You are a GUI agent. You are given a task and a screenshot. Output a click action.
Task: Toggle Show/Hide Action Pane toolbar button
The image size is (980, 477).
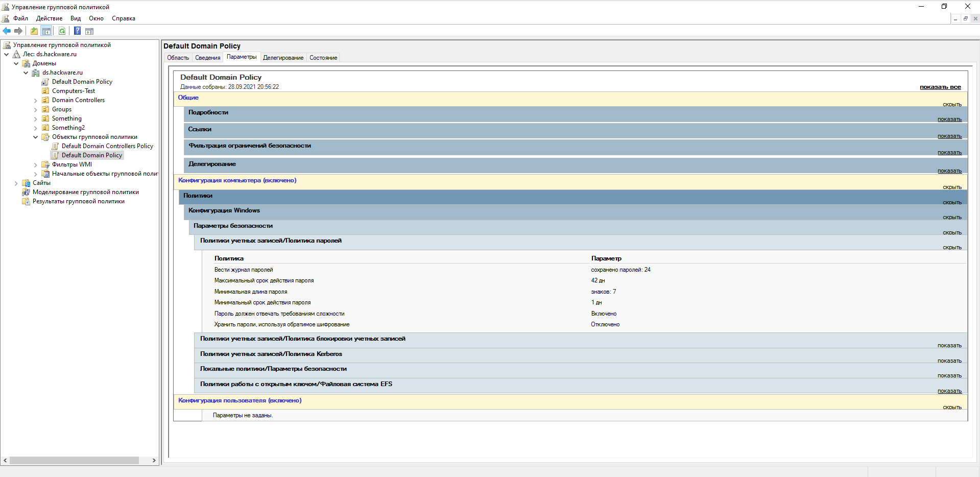pyautogui.click(x=89, y=31)
